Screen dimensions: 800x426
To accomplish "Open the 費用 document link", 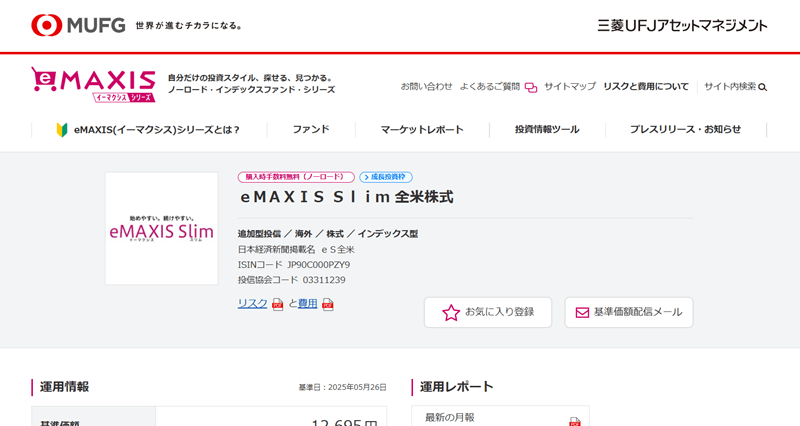I will click(308, 304).
